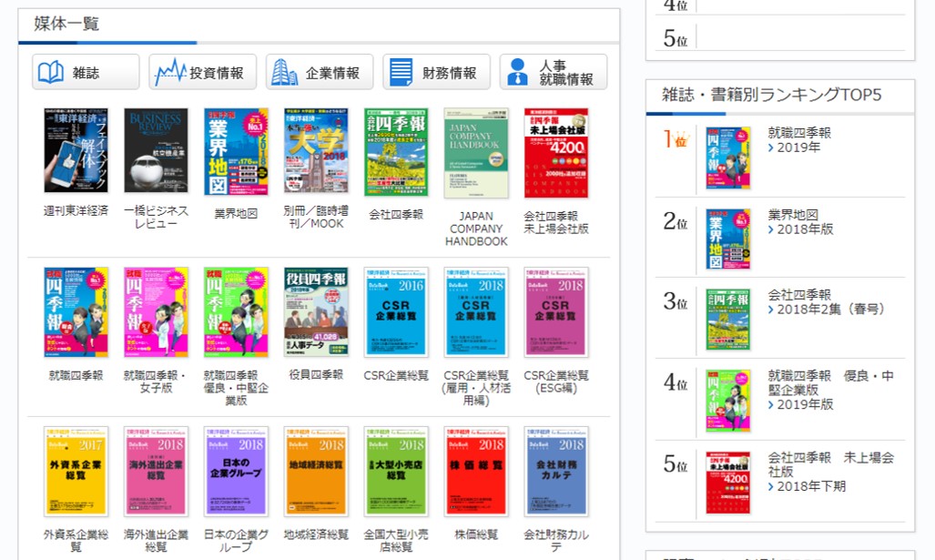Click rank 5 未上場会社版 cover thumbnail

(728, 483)
